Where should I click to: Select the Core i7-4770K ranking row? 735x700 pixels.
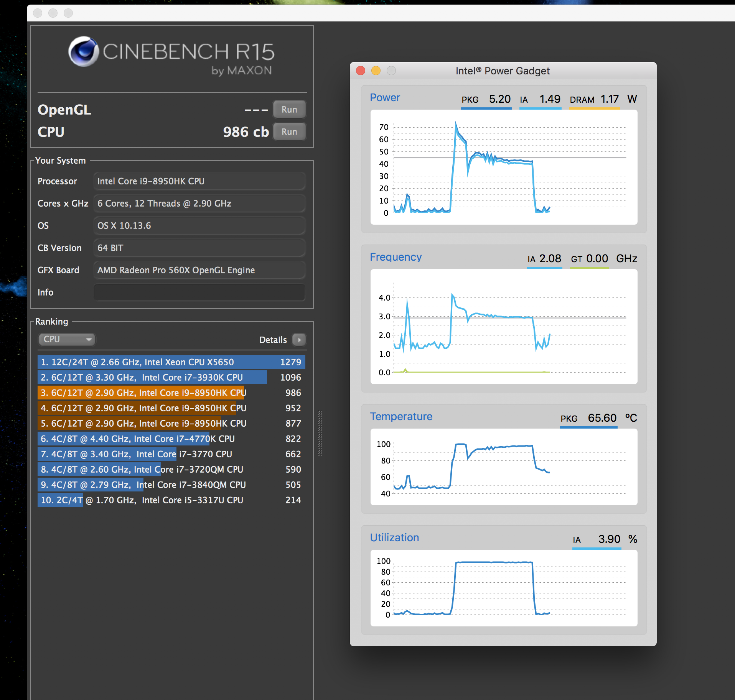[171, 439]
